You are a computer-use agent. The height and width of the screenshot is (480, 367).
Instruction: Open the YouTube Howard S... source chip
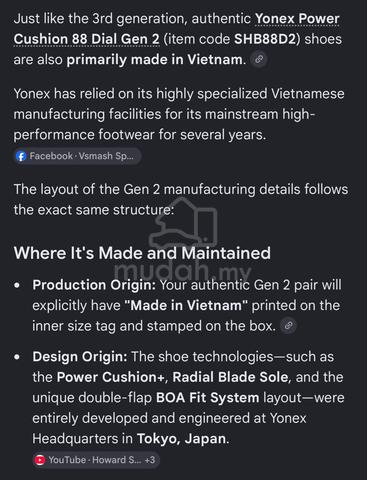(96, 460)
